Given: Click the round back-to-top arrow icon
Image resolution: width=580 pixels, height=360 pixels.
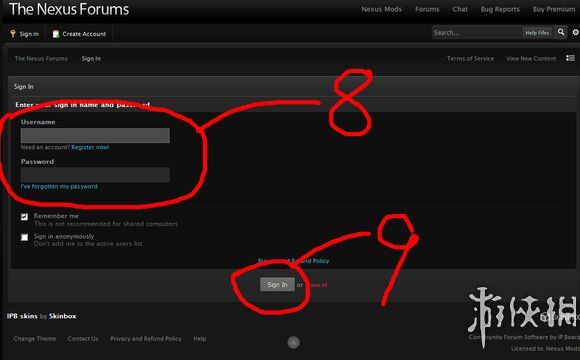Looking at the screenshot, I should (x=294, y=342).
